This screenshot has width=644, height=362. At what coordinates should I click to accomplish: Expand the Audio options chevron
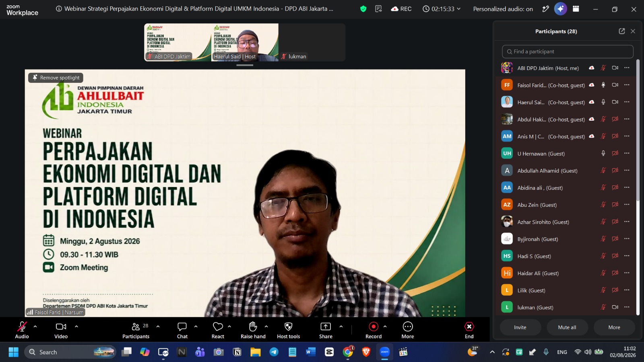click(35, 326)
